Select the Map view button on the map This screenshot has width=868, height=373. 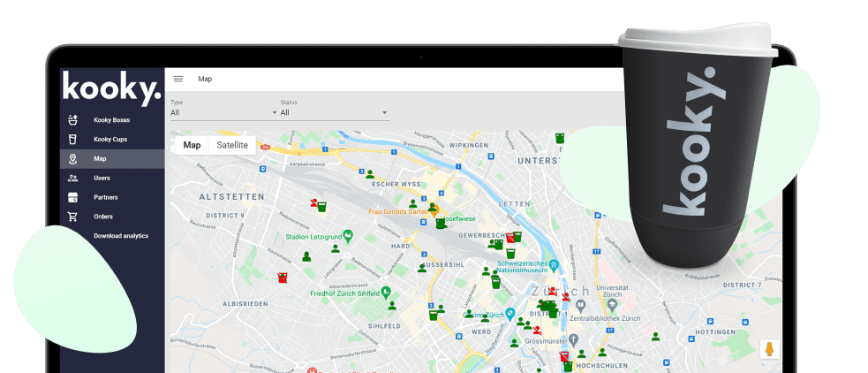192,145
